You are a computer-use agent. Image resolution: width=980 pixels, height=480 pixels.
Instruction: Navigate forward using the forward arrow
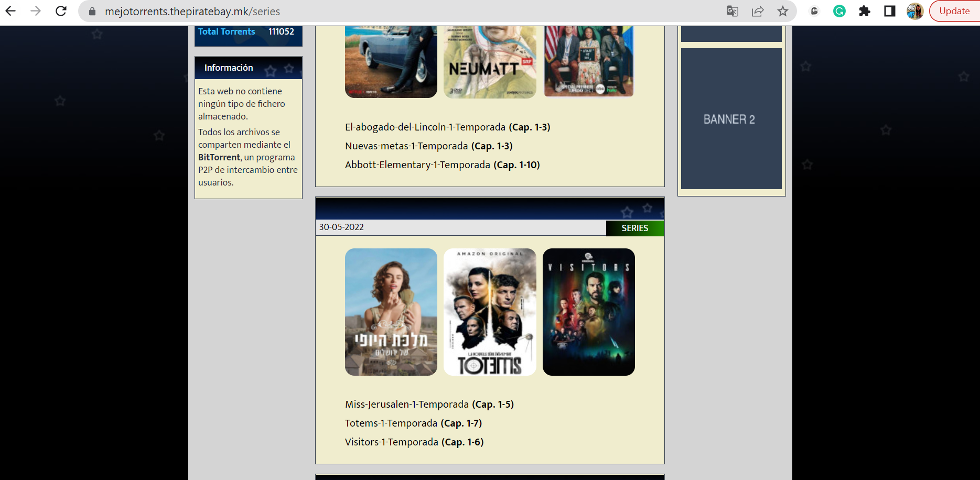[35, 11]
